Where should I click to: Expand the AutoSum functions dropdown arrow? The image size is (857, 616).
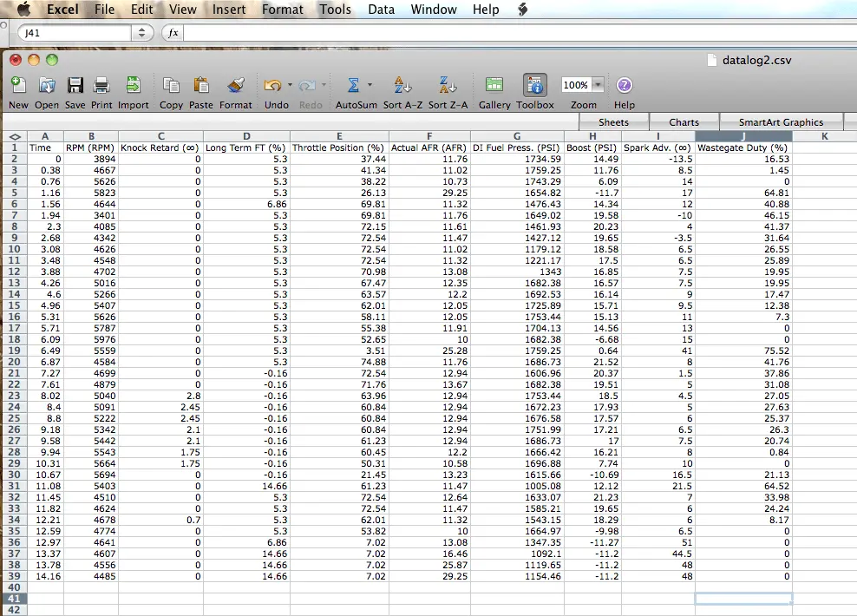(x=370, y=85)
